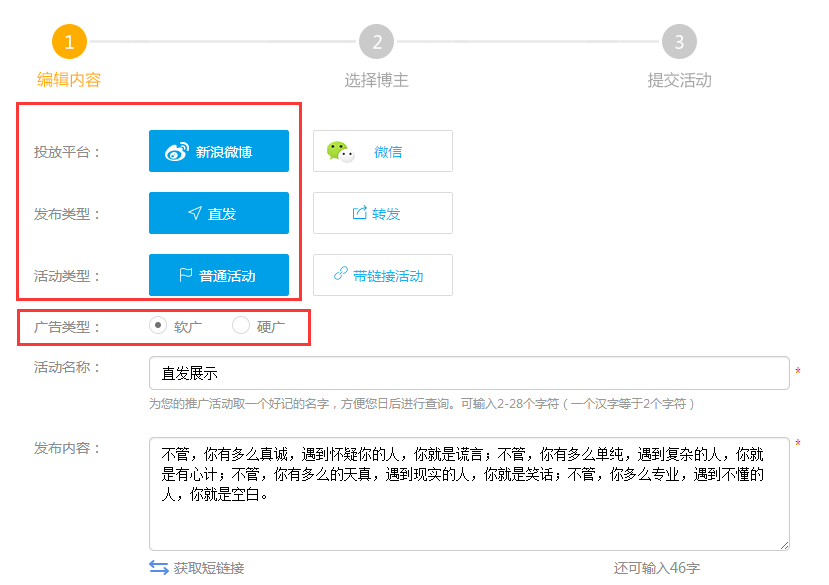Click the share arrow icon on 转发
This screenshot has height=585, width=829.
(x=359, y=213)
